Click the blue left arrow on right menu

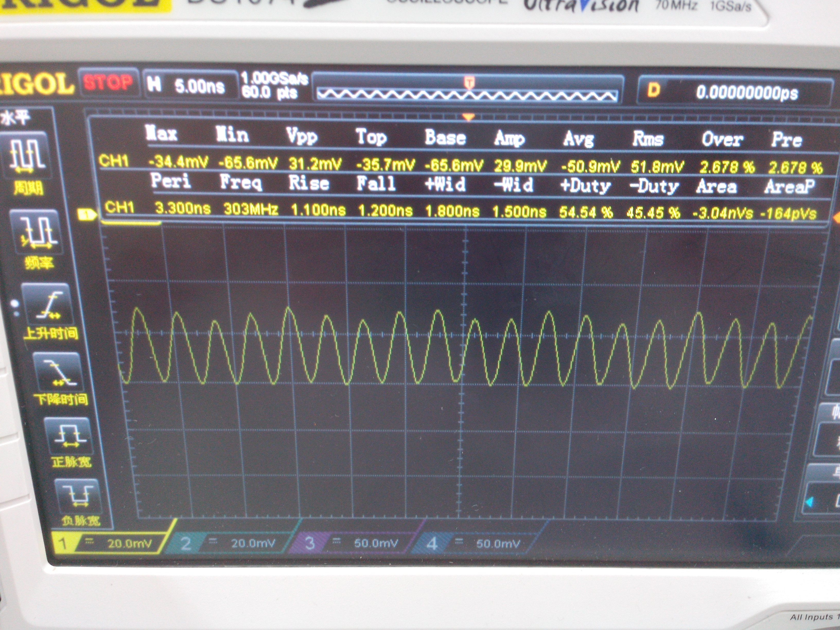(x=809, y=502)
